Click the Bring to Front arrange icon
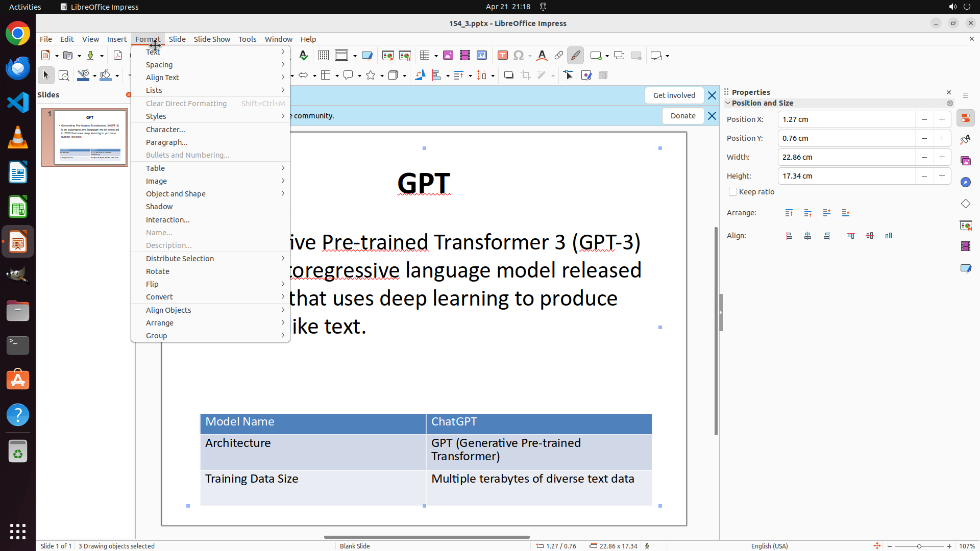The height and width of the screenshot is (551, 980). tap(789, 213)
